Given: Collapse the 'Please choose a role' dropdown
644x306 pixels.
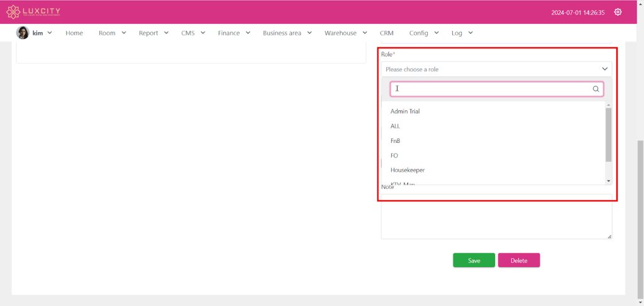Looking at the screenshot, I should click(x=604, y=69).
